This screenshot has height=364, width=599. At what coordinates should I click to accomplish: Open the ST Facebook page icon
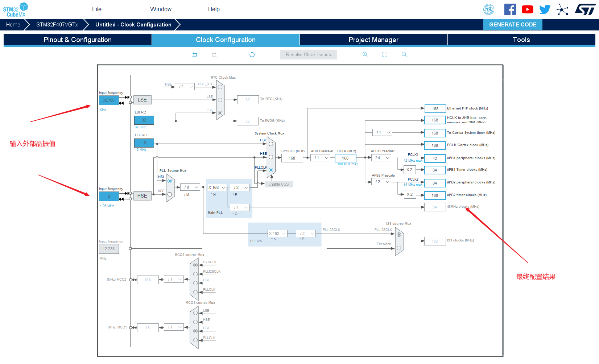coord(510,9)
